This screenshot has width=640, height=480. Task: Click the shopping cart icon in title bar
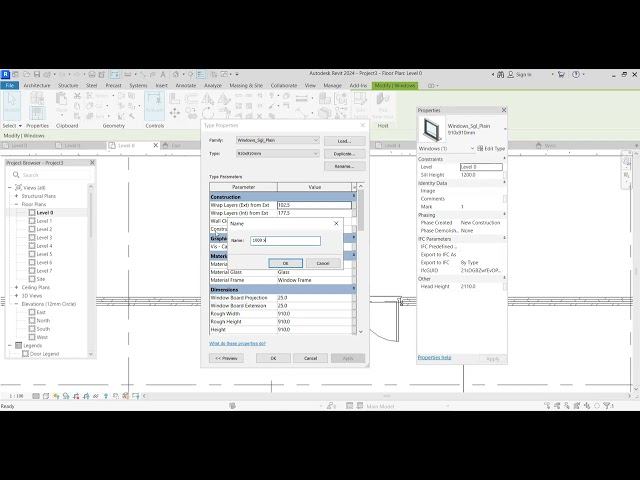[x=561, y=74]
